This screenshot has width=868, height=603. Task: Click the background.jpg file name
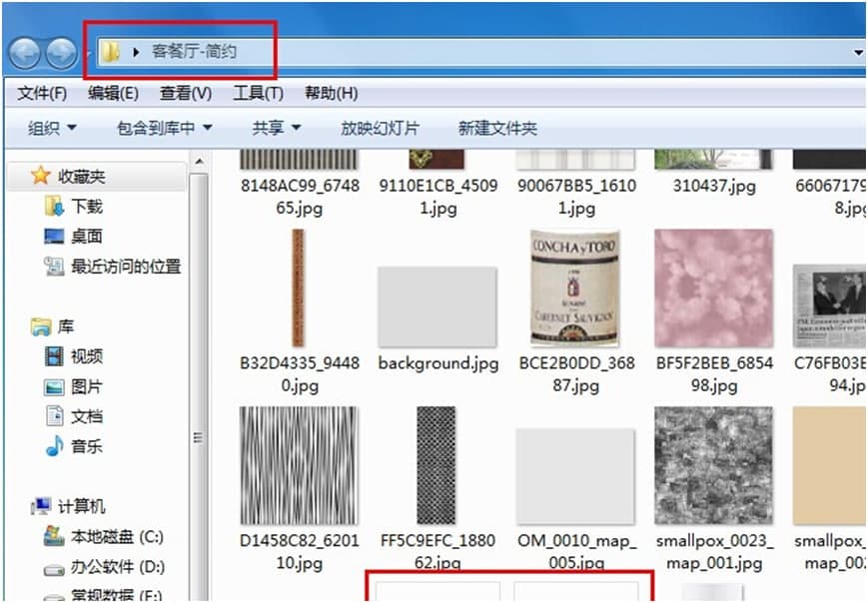pyautogui.click(x=437, y=363)
